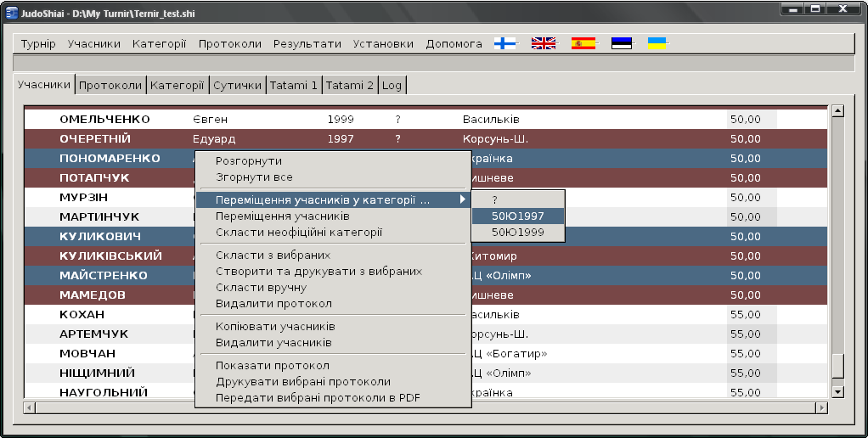
Task: Set language using the Ukrainian flag icon
Action: [x=657, y=43]
